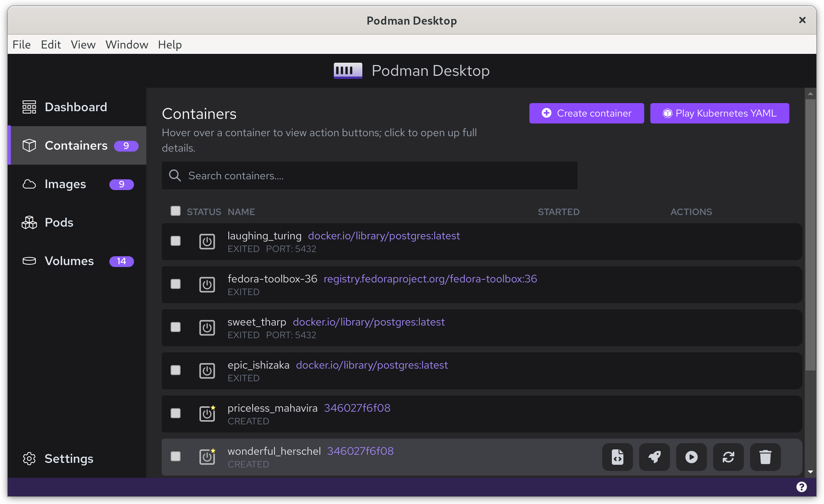Image resolution: width=824 pixels, height=504 pixels.
Task: Check the fedora-toolbox-36 container checkbox
Action: click(x=176, y=284)
